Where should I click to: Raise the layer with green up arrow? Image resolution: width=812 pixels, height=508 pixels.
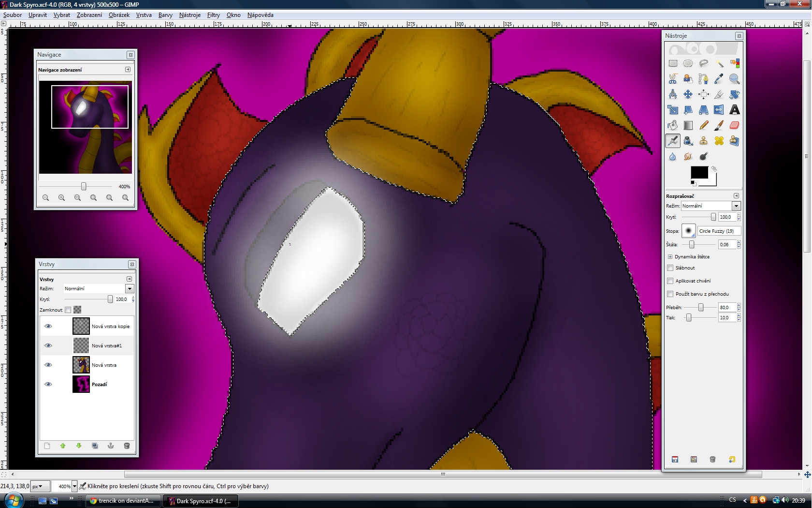click(x=63, y=446)
